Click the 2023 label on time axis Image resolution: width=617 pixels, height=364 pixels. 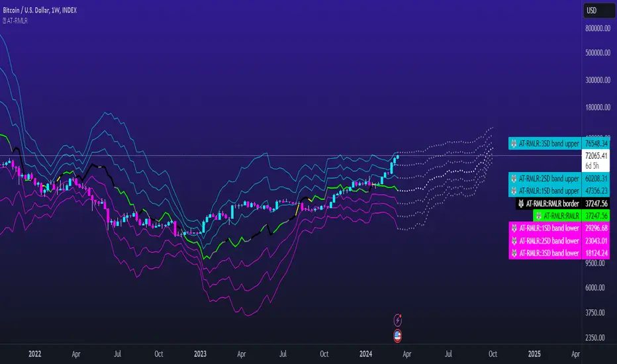click(x=200, y=354)
